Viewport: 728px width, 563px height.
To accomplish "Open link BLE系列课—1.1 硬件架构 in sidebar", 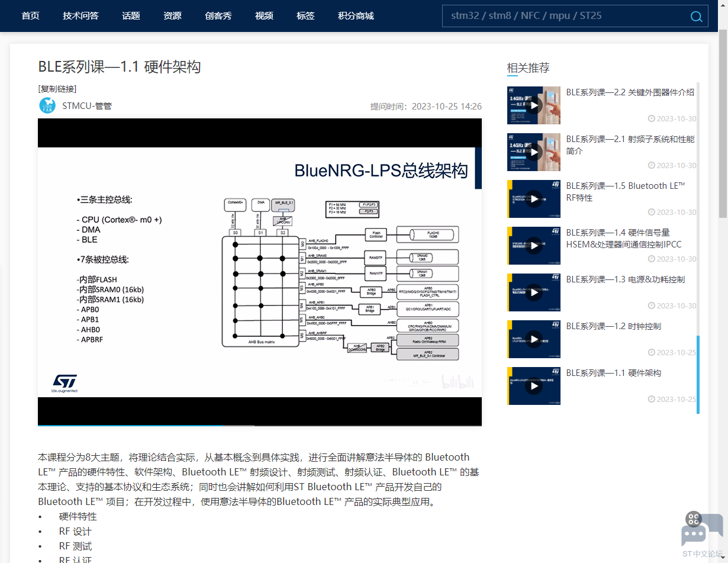I will coord(614,373).
